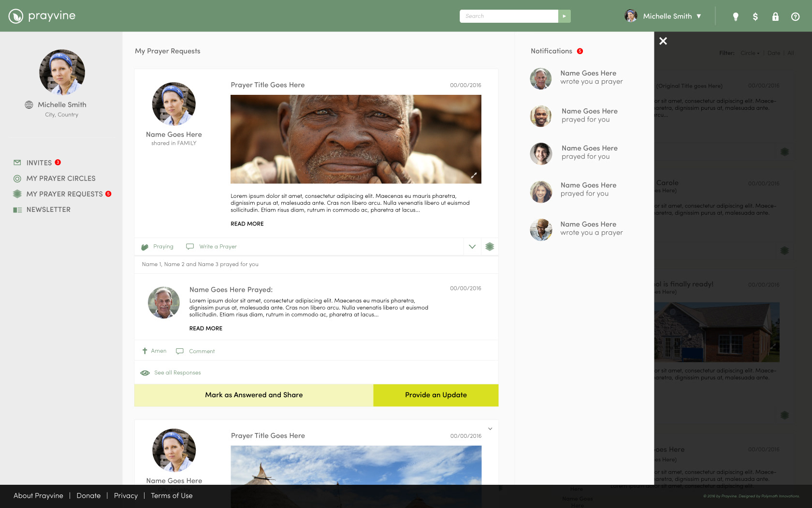Click See all Responses link text
Image resolution: width=812 pixels, height=508 pixels.
pos(177,373)
